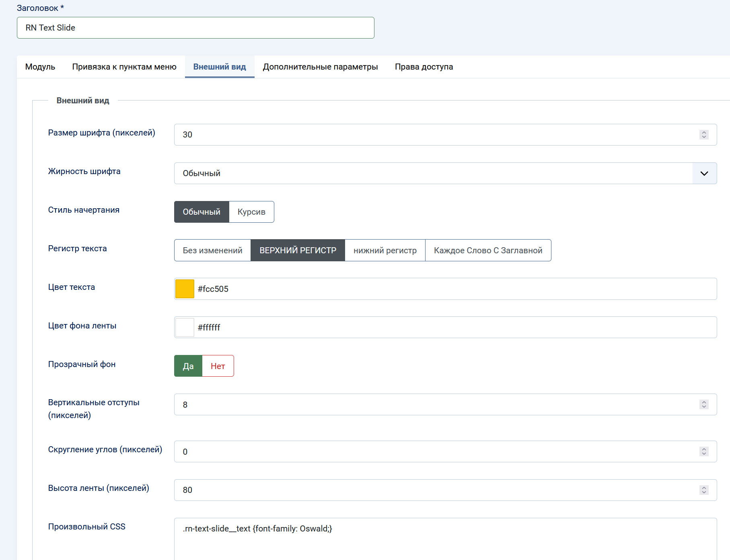Use the font size stepper arrows
Screen dimensions: 730x560
(704, 135)
